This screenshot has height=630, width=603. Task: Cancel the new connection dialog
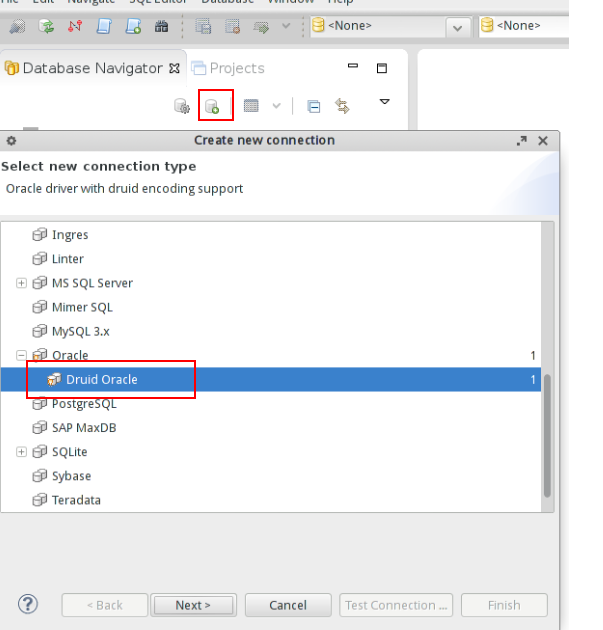(x=288, y=605)
